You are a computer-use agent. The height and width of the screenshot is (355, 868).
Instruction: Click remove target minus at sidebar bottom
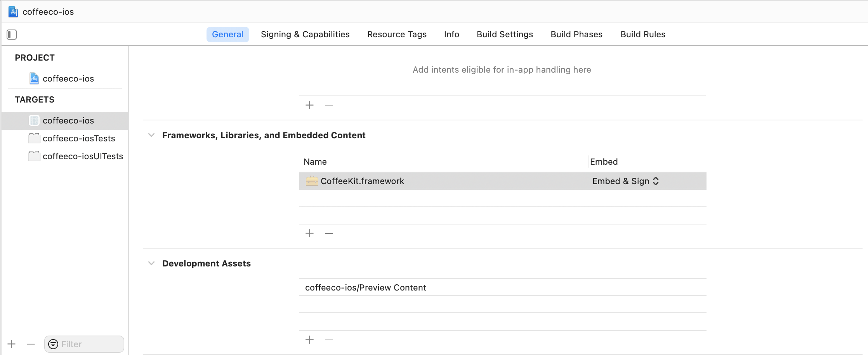point(31,344)
